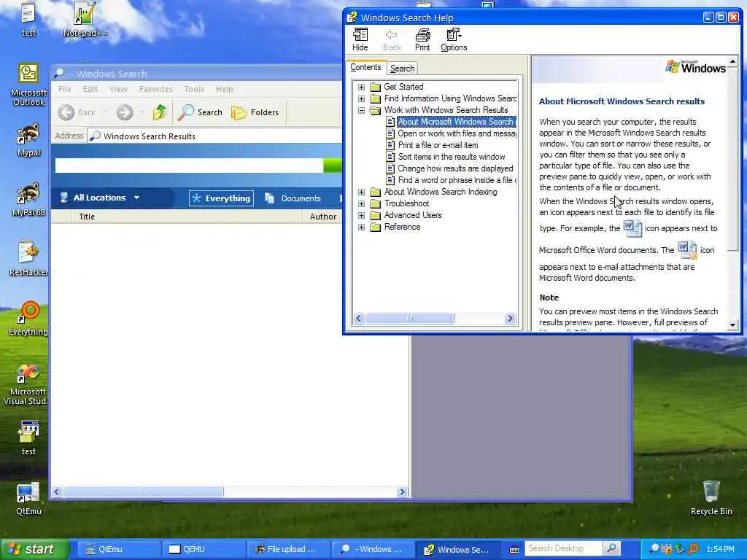747x560 pixels.
Task: Select the ResHacker desktop icon
Action: tap(28, 259)
